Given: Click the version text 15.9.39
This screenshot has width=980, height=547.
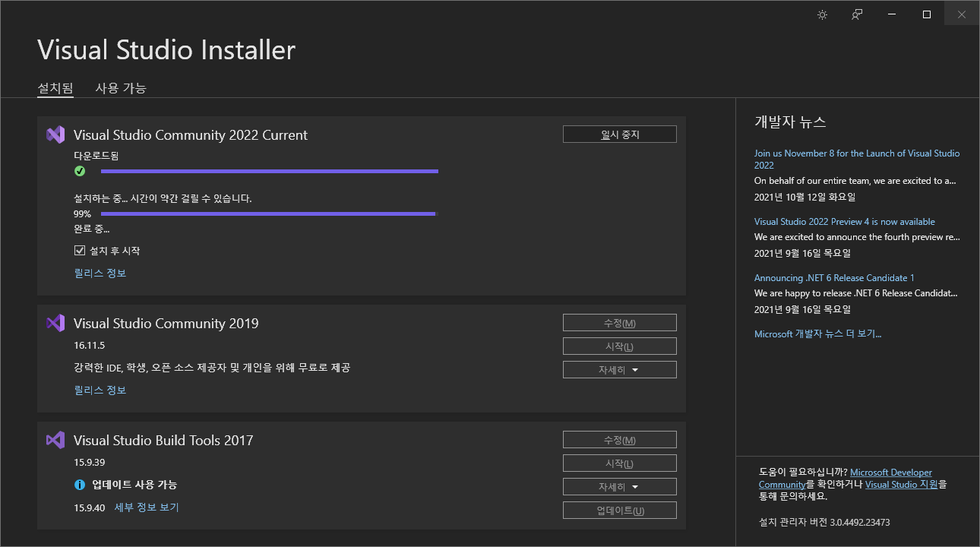Looking at the screenshot, I should click(89, 463).
